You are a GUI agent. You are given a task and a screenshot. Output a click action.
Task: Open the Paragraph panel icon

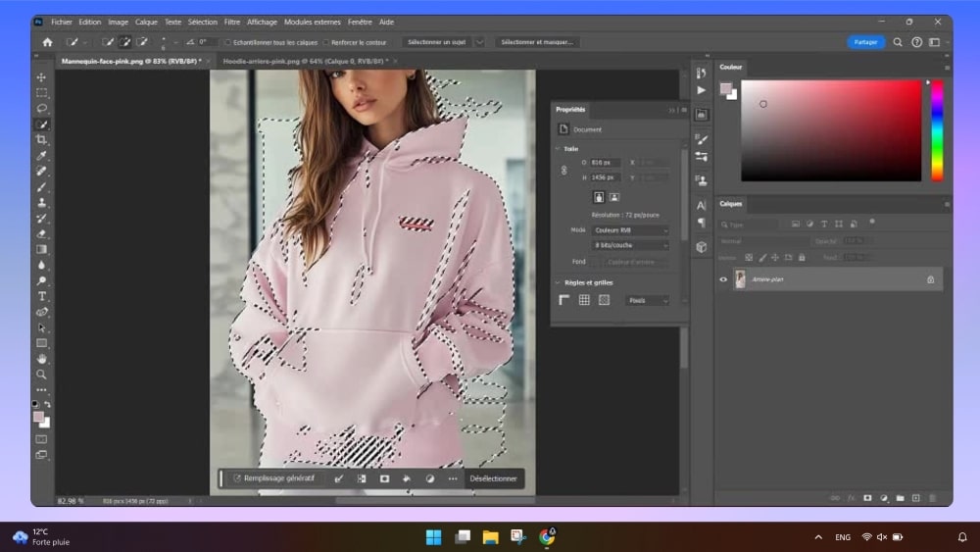pos(702,223)
